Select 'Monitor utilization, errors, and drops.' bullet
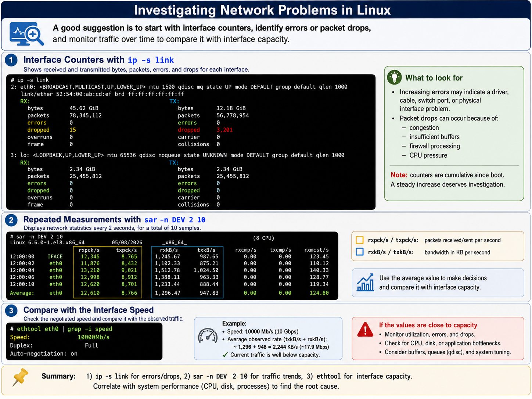The image size is (532, 399). point(429,335)
